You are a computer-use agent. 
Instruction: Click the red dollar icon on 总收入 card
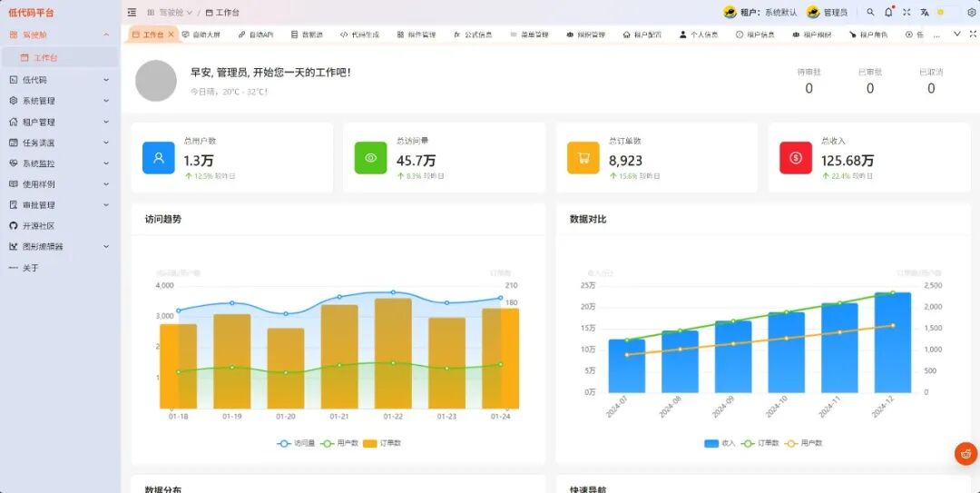[796, 158]
